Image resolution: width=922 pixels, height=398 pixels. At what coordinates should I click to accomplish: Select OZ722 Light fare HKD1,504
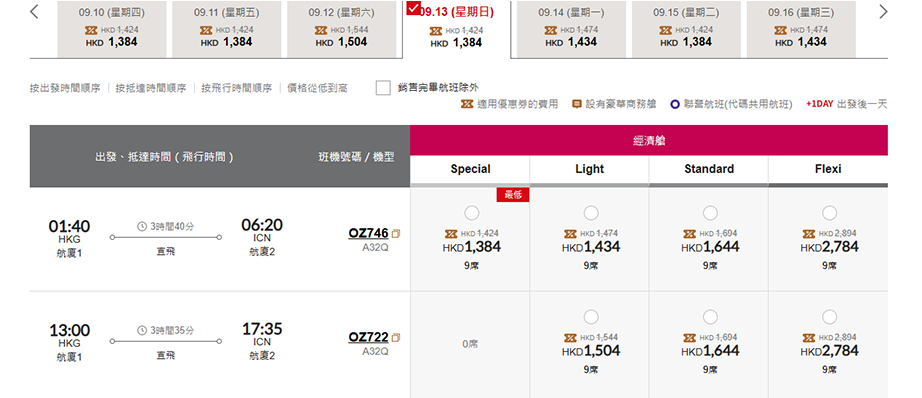(590, 317)
